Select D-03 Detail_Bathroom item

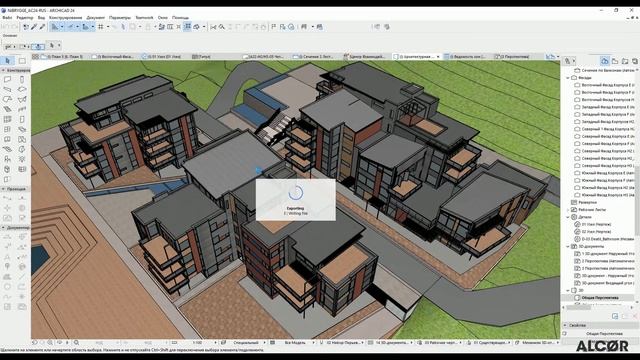point(608,239)
